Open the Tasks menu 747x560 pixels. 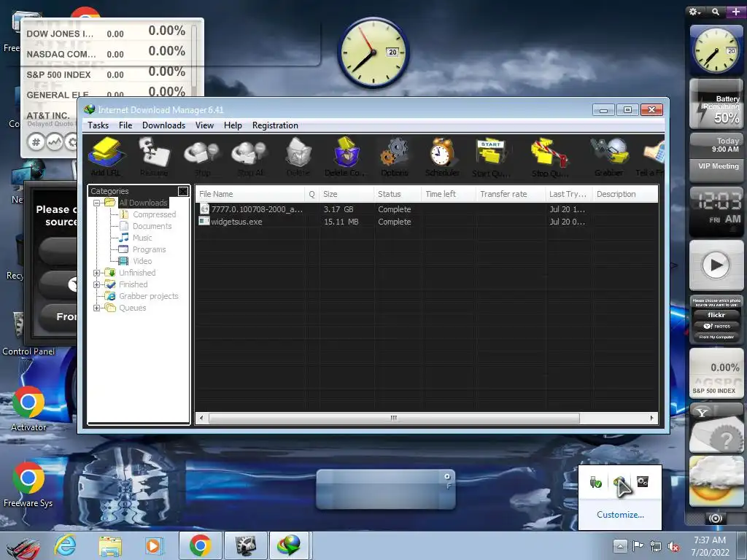(98, 125)
